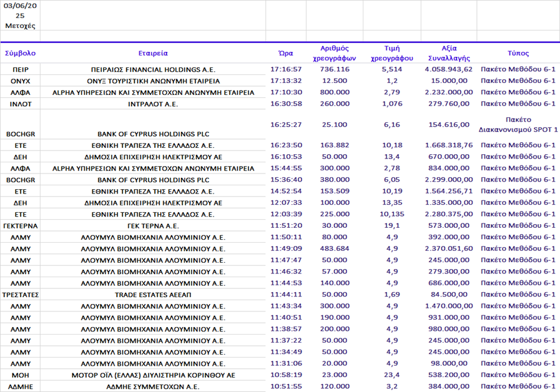Select the date cell 03/06/2025 Μετοχές

click(20, 15)
